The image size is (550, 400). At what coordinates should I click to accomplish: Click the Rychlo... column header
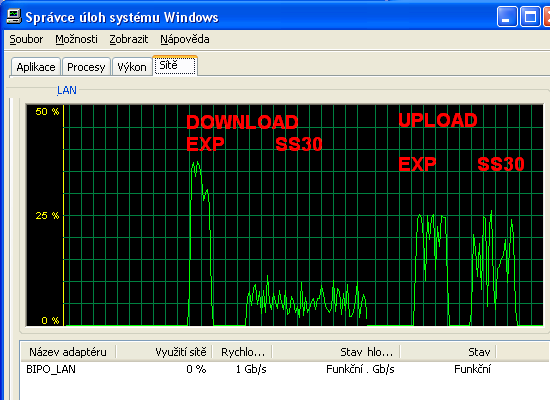point(242,352)
